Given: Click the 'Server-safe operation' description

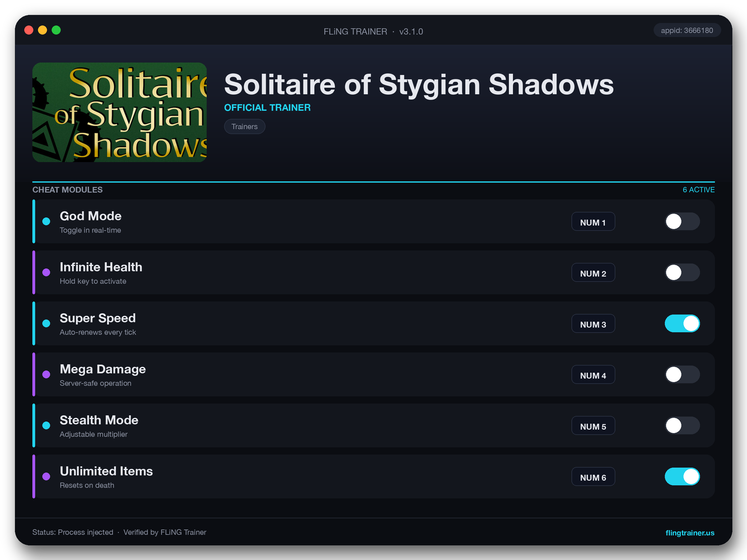Looking at the screenshot, I should click(96, 383).
